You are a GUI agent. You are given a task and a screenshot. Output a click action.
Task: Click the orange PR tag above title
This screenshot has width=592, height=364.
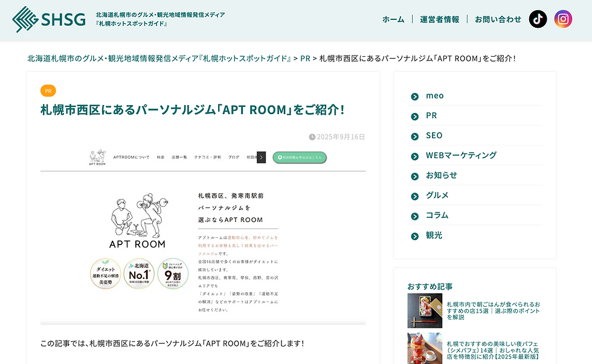[48, 91]
